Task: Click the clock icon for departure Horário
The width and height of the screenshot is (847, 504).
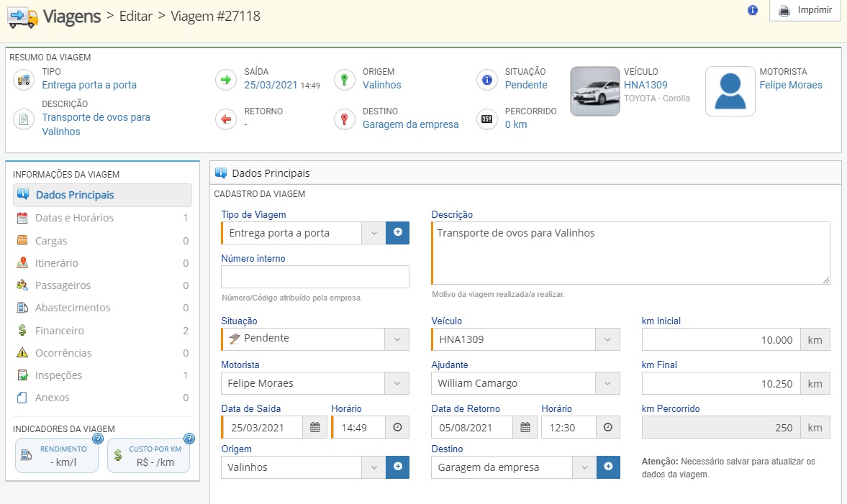Action: pos(397,427)
